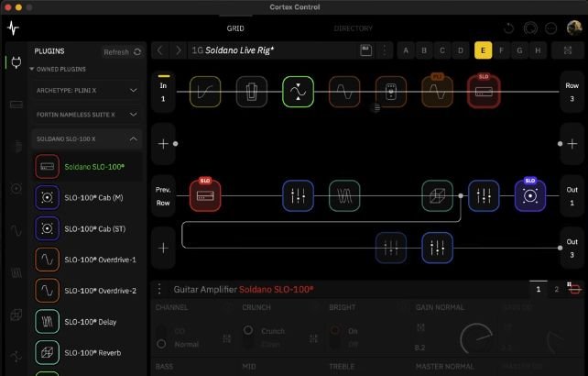
Task: Select the delay block in third row
Action: point(344,195)
